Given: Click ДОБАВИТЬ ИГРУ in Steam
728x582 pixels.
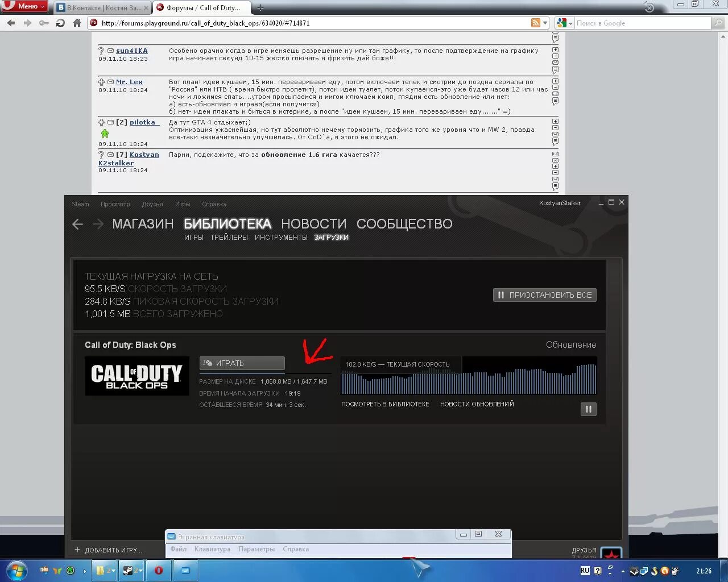Looking at the screenshot, I should 108,550.
